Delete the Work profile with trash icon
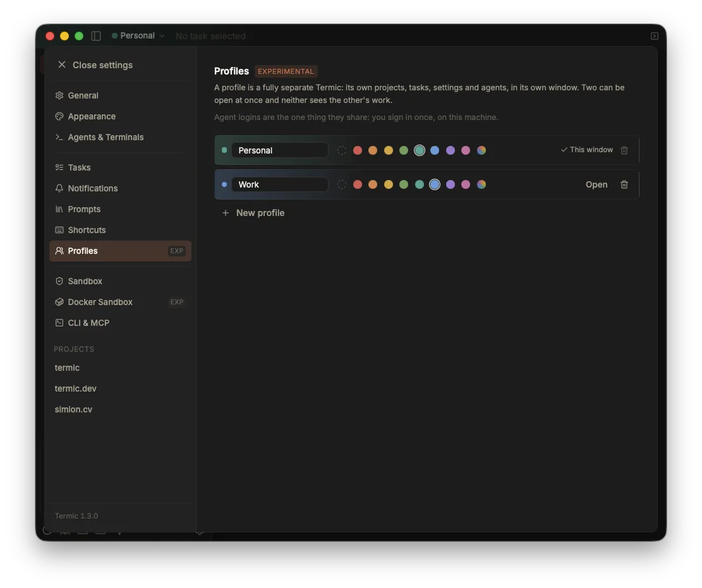This screenshot has height=588, width=702. tap(624, 184)
